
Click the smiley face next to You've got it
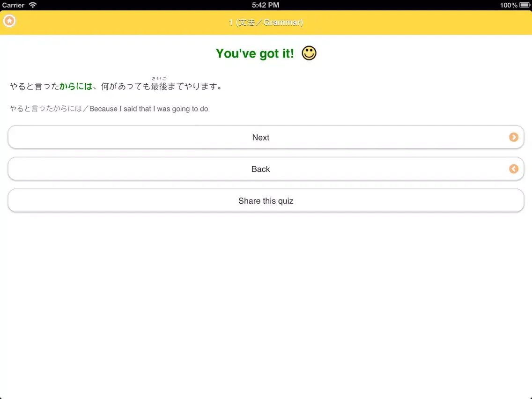pos(309,53)
